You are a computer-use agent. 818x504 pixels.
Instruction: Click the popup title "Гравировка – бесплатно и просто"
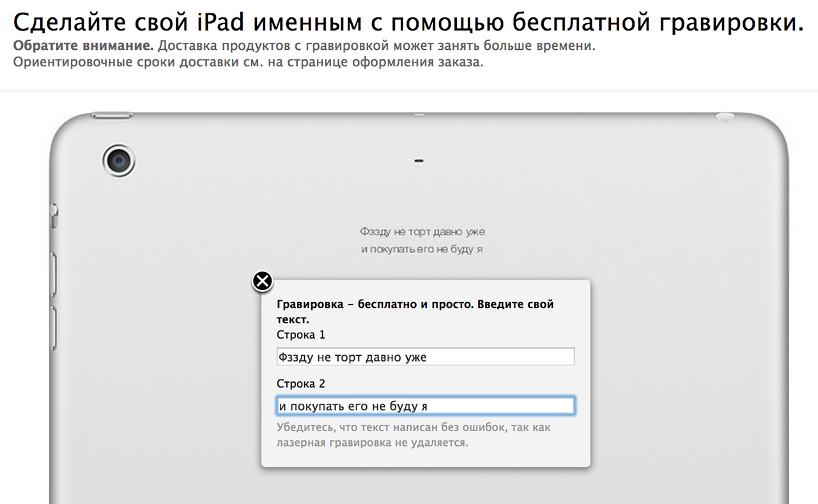pos(374,304)
